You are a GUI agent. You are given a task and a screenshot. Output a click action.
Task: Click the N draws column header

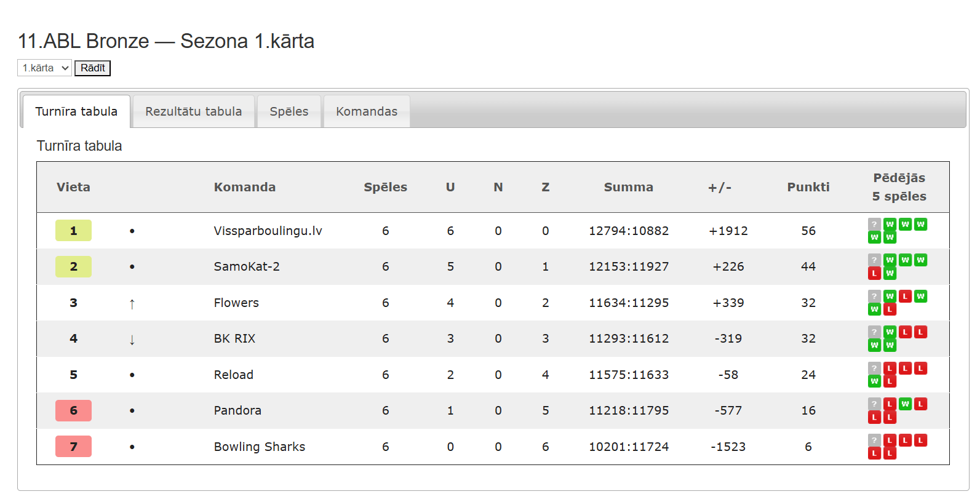[498, 187]
